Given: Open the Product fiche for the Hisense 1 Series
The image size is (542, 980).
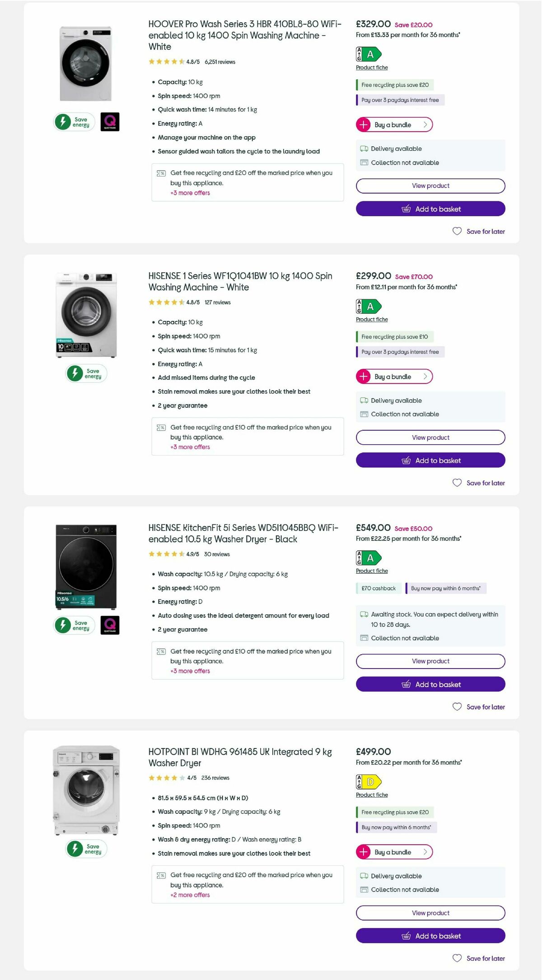Looking at the screenshot, I should [x=371, y=319].
